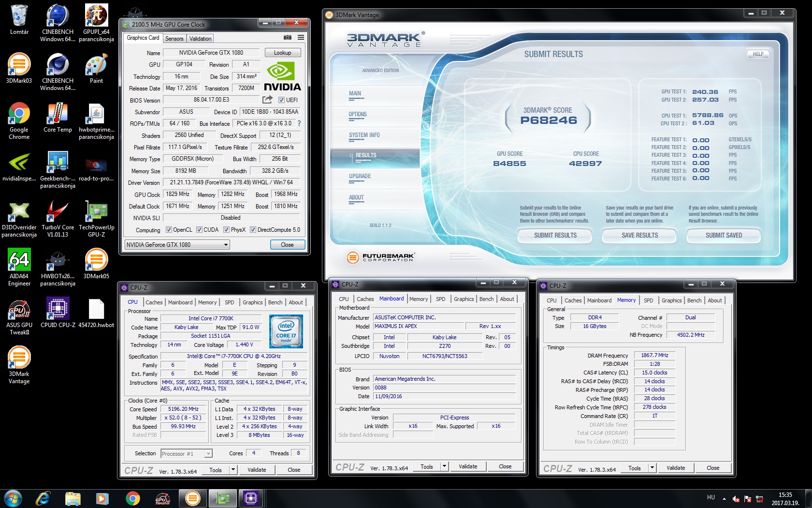Image resolution: width=812 pixels, height=508 pixels.
Task: Show hidden system tray icons
Action: (724, 498)
